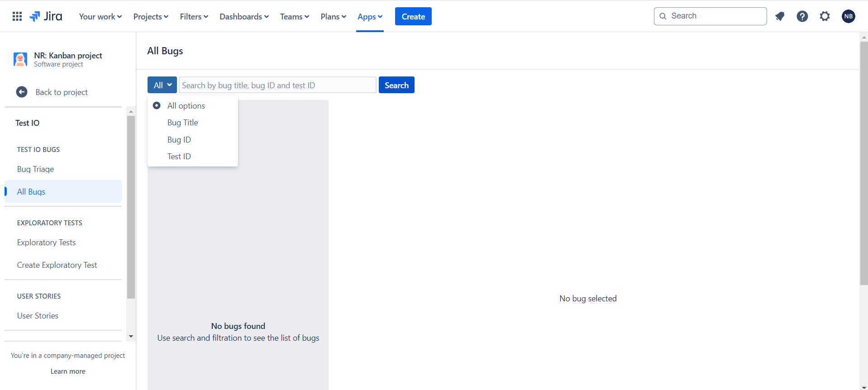Open the app switcher grid icon
Image resolution: width=868 pixels, height=390 pixels.
[17, 16]
